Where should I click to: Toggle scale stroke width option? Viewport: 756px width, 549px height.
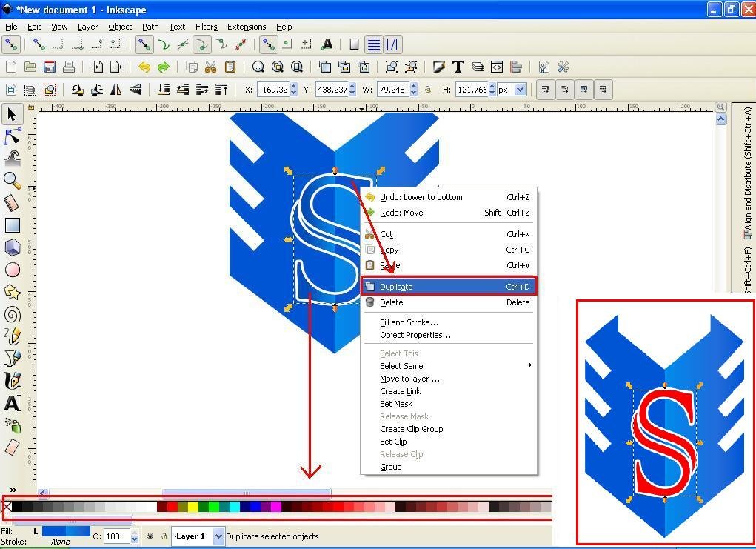click(545, 89)
